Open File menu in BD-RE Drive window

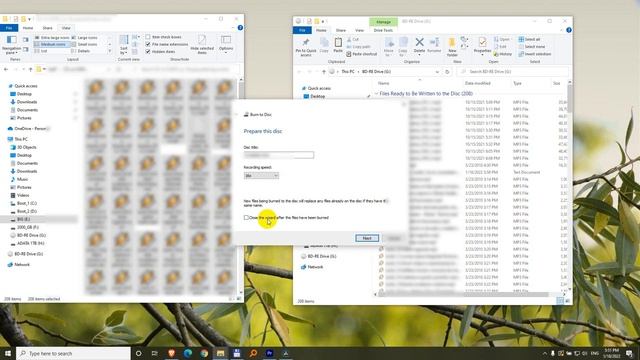pyautogui.click(x=302, y=30)
